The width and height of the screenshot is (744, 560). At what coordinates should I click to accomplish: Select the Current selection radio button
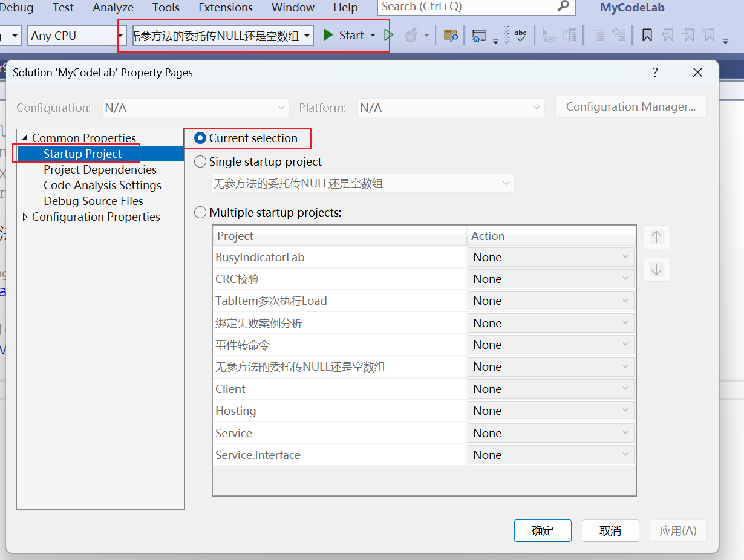(x=200, y=138)
